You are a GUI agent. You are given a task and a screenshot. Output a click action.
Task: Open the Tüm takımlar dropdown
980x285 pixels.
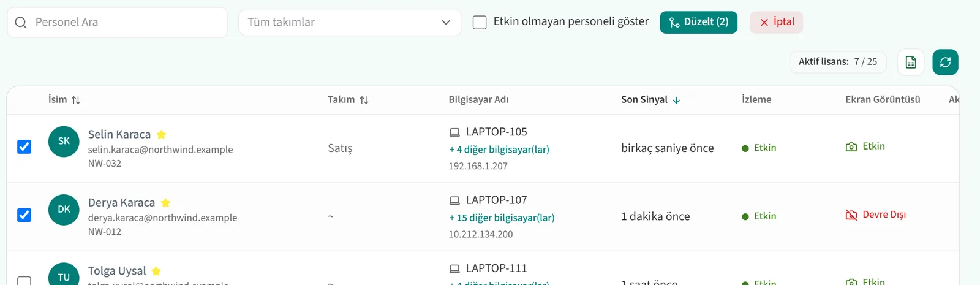pos(350,22)
